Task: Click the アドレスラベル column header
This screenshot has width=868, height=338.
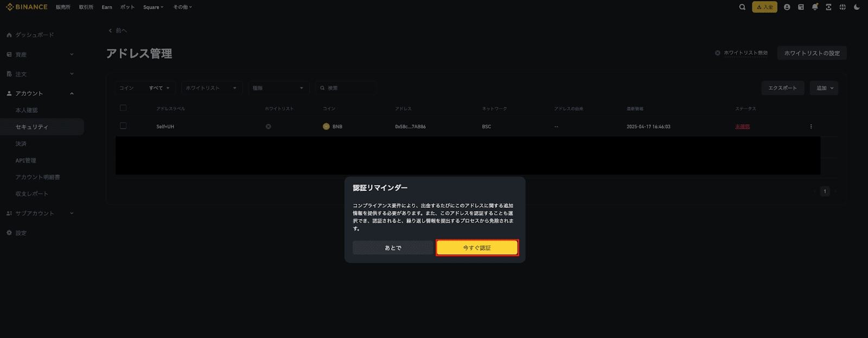Action: [170, 109]
